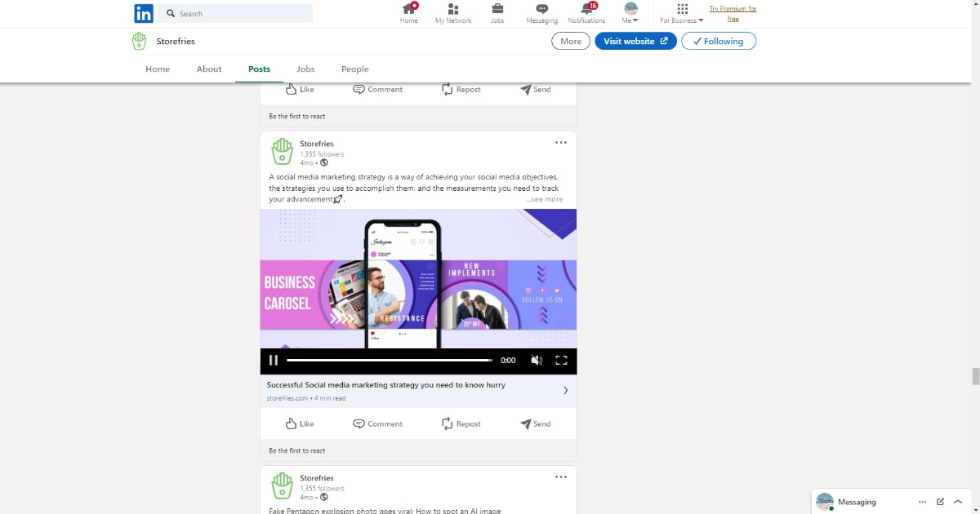Open the For Business dropdown
The image size is (980, 514).
[682, 14]
